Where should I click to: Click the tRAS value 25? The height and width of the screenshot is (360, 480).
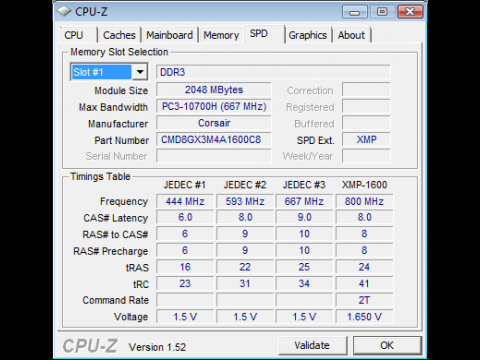click(304, 267)
